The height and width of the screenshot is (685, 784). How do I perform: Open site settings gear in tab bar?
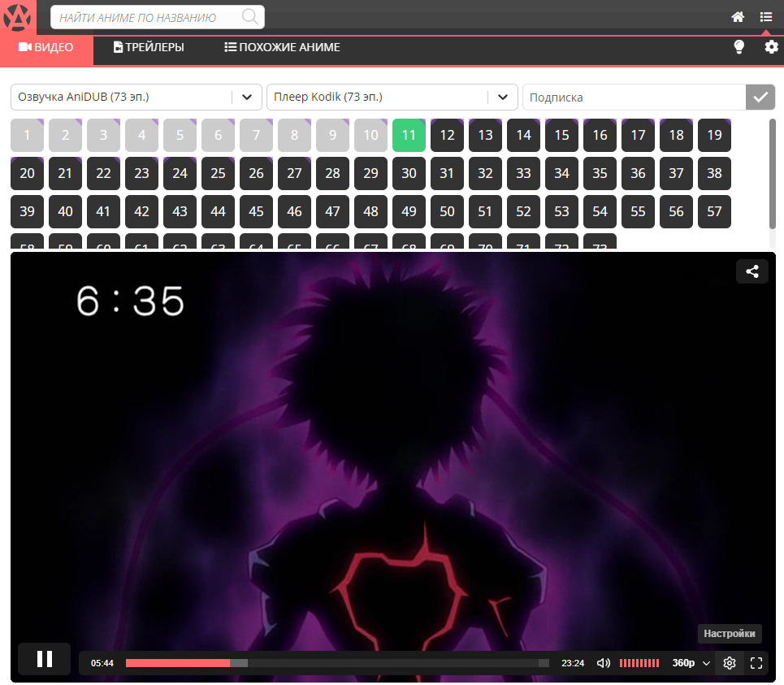tap(771, 47)
